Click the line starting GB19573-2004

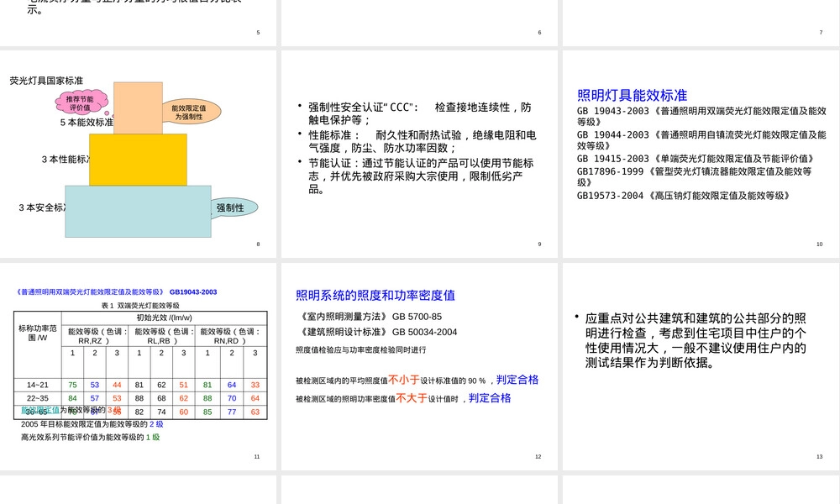[685, 196]
